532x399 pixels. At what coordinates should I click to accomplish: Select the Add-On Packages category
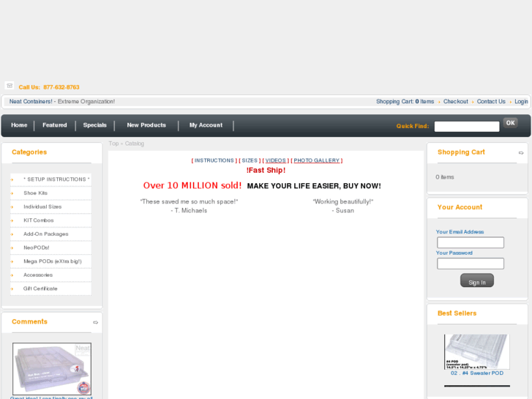(46, 234)
